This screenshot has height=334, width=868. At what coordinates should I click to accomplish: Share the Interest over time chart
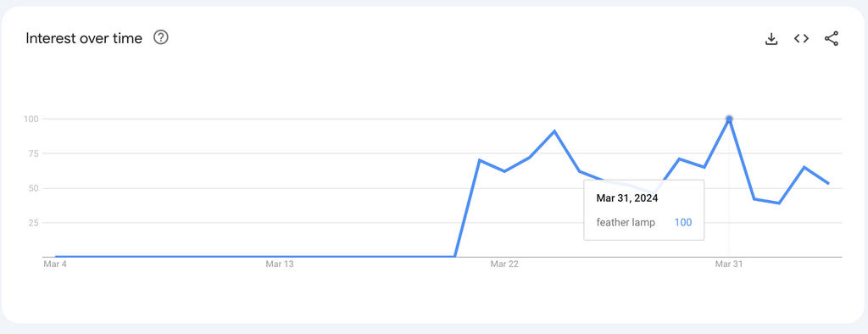tap(832, 38)
